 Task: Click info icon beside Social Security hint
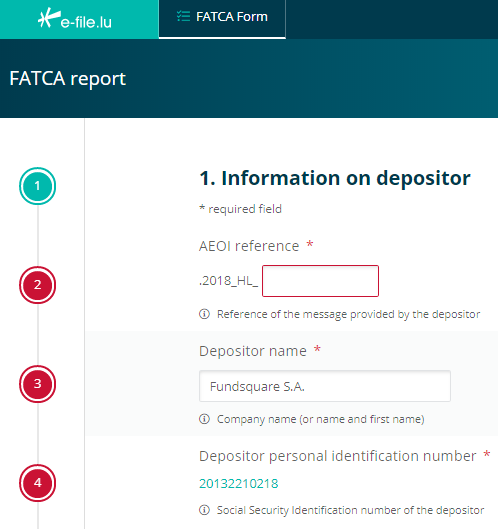point(204,510)
